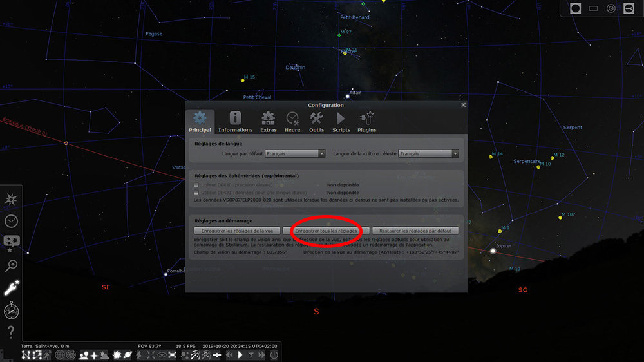This screenshot has height=362, width=644.
Task: Set time to current time
Action: click(251, 355)
